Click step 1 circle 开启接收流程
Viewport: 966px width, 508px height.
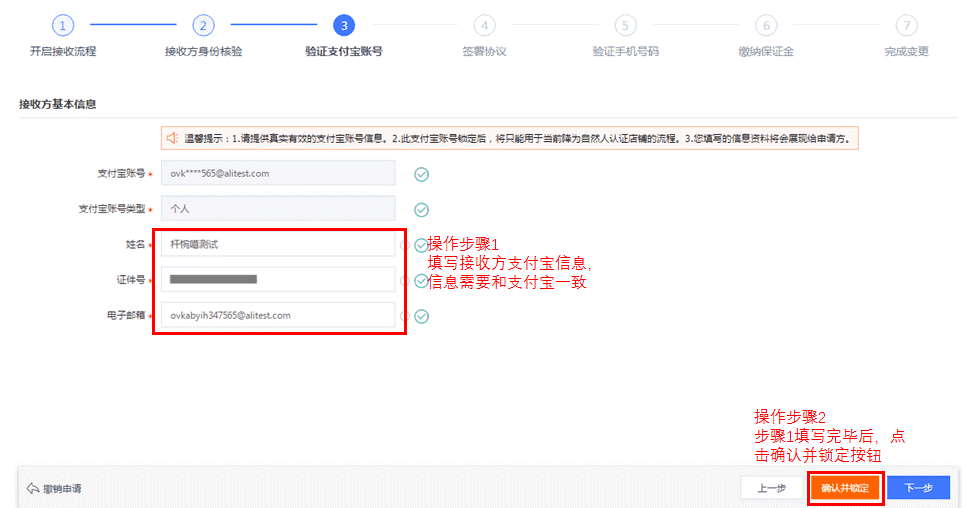[63, 26]
